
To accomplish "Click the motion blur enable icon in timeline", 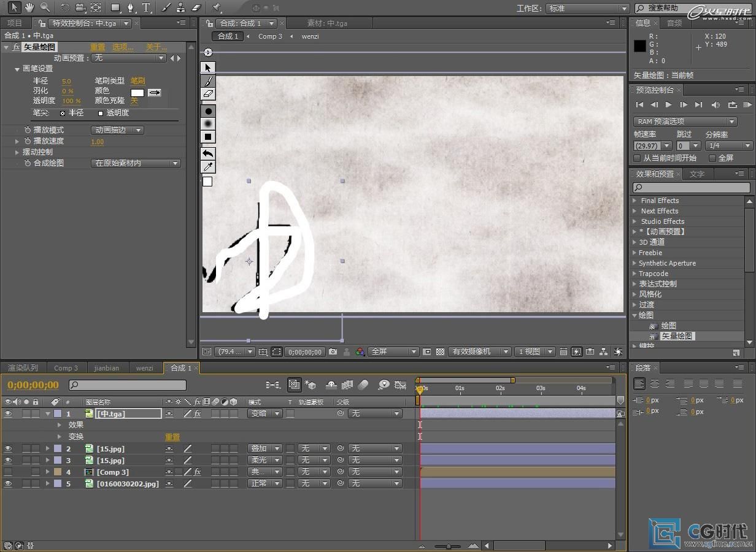I will coord(363,385).
